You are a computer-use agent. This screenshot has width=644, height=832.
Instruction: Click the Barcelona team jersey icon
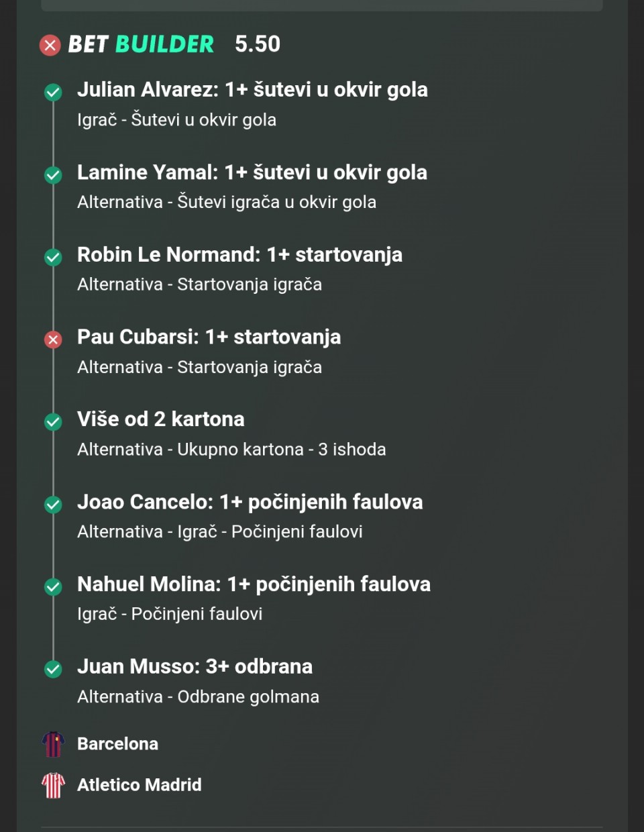tap(53, 744)
